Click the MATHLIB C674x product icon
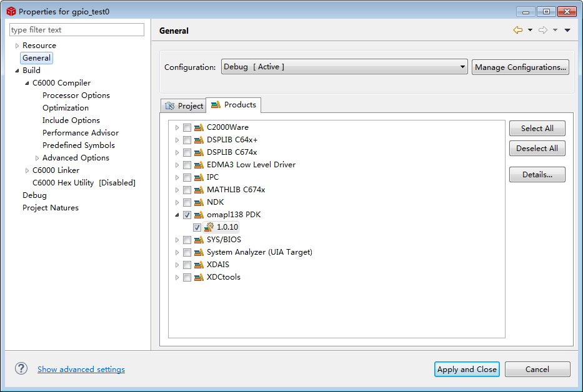The image size is (583, 392). point(199,190)
